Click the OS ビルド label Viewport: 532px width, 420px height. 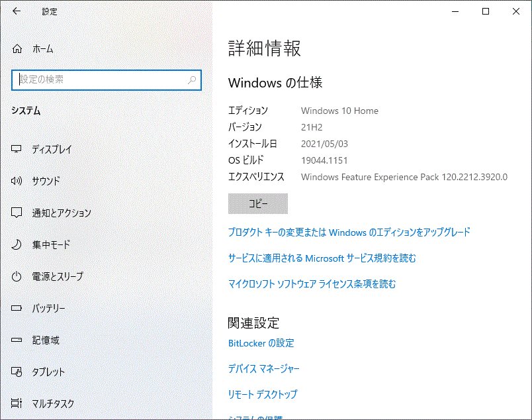click(246, 160)
